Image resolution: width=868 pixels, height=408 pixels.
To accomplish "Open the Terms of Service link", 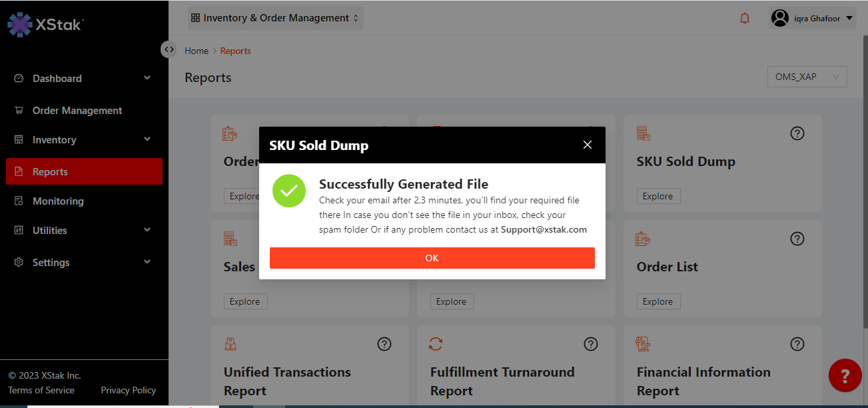I will coord(41,390).
